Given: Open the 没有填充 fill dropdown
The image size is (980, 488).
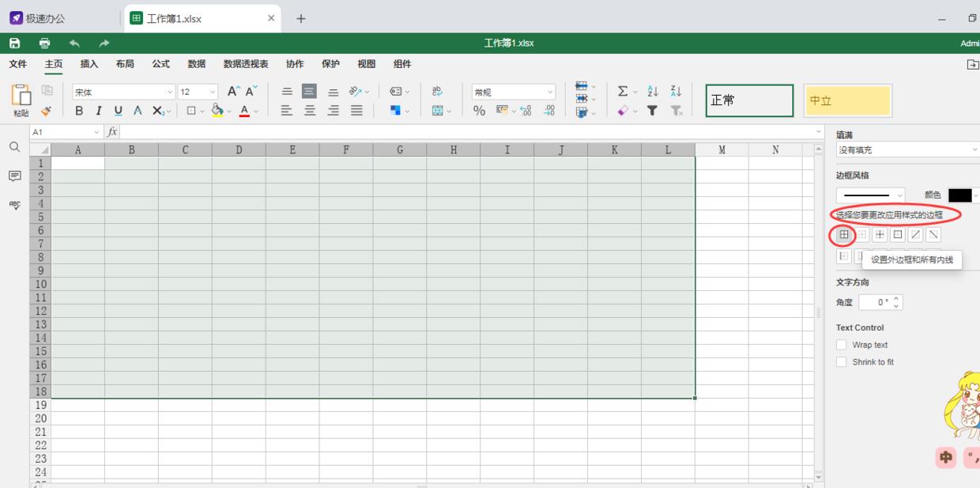Looking at the screenshot, I should pyautogui.click(x=907, y=150).
